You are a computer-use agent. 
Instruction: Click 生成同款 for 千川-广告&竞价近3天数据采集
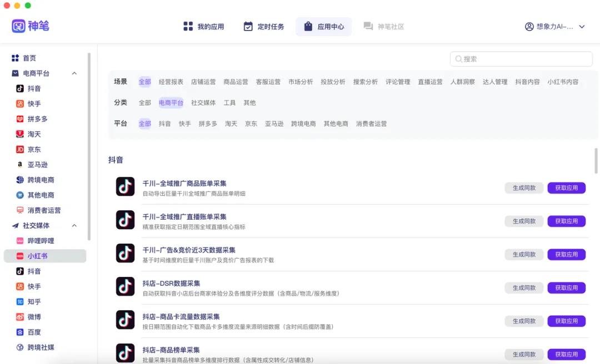(524, 254)
